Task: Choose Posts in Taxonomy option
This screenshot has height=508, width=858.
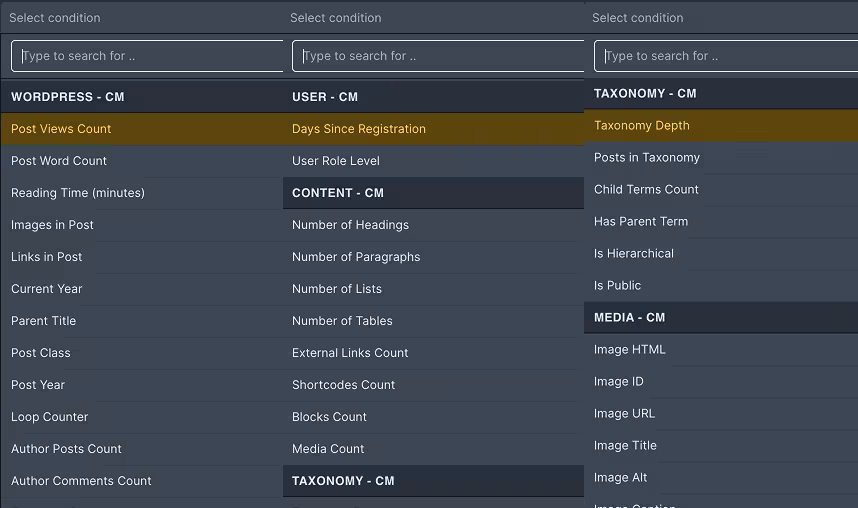Action: tap(721, 158)
